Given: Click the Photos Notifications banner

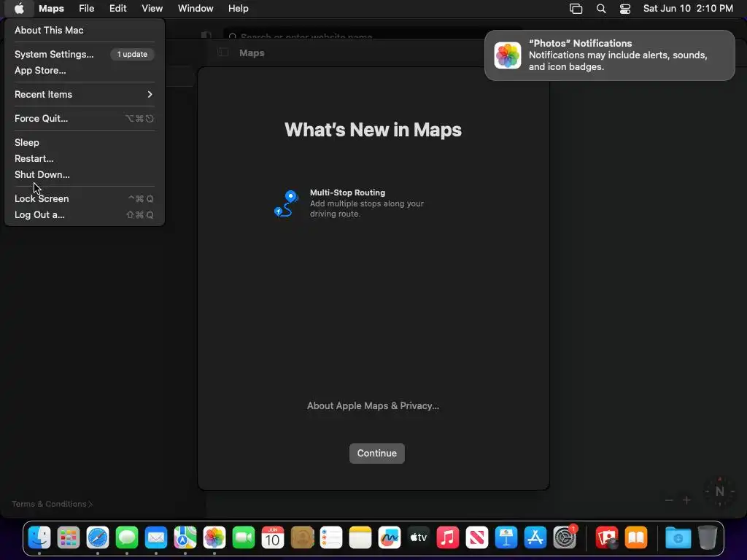Looking at the screenshot, I should [x=609, y=55].
